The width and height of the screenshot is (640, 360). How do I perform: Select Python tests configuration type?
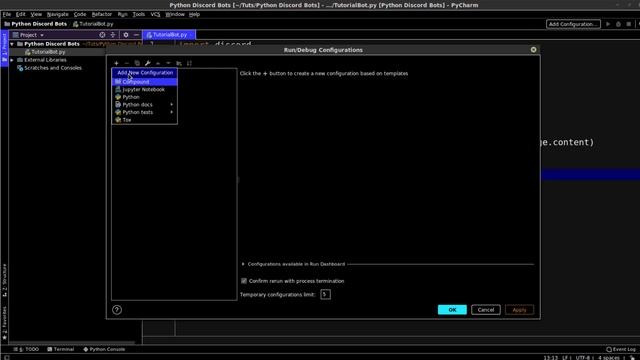(144, 112)
